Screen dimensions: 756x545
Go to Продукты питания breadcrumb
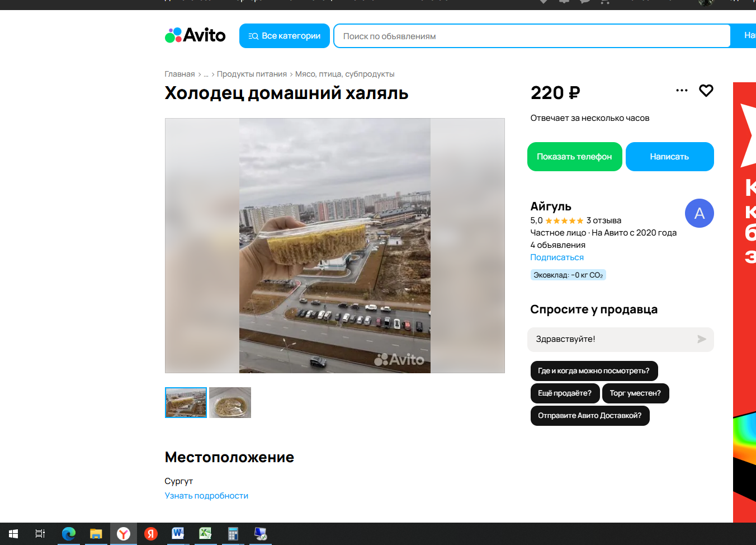click(x=252, y=74)
